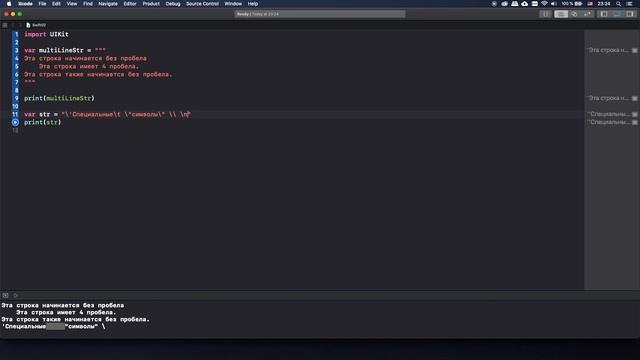Click result sidebar text for line 11
The width and height of the screenshot is (640, 360).
coord(608,114)
